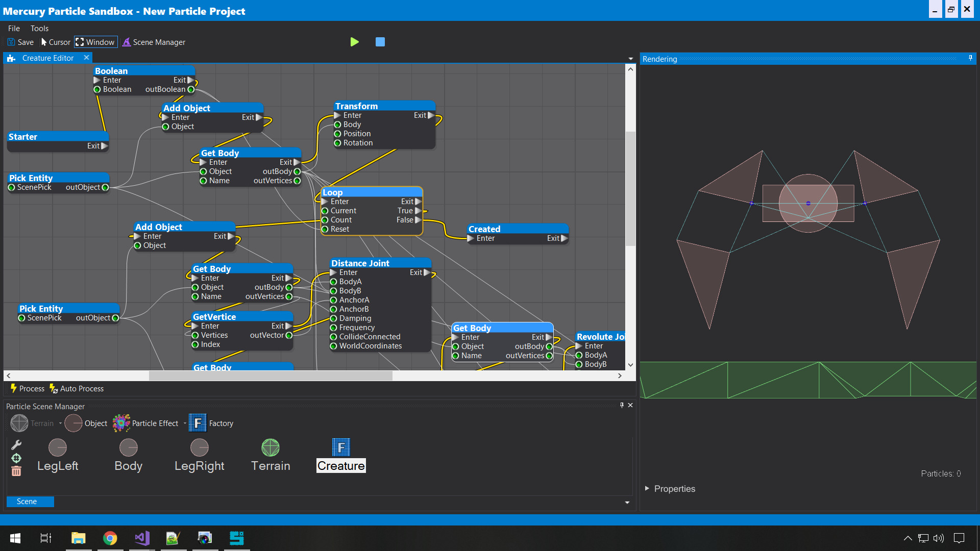This screenshot has width=980, height=551.
Task: Select the LegLeft object icon
Action: coord(58,448)
